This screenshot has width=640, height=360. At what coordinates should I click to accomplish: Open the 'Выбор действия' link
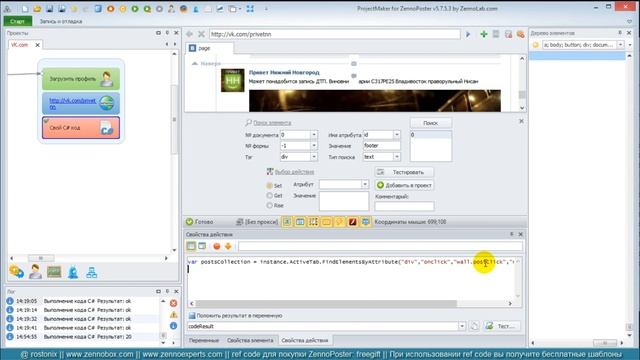pos(294,172)
